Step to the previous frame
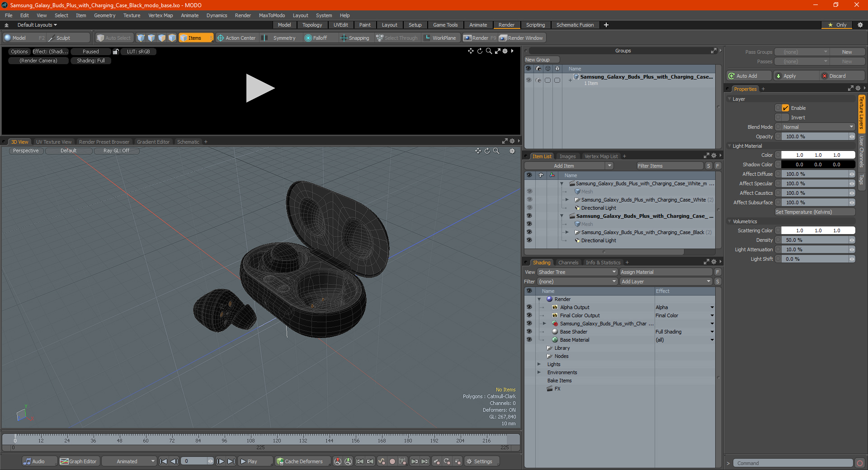This screenshot has height=470, width=868. pyautogui.click(x=174, y=461)
